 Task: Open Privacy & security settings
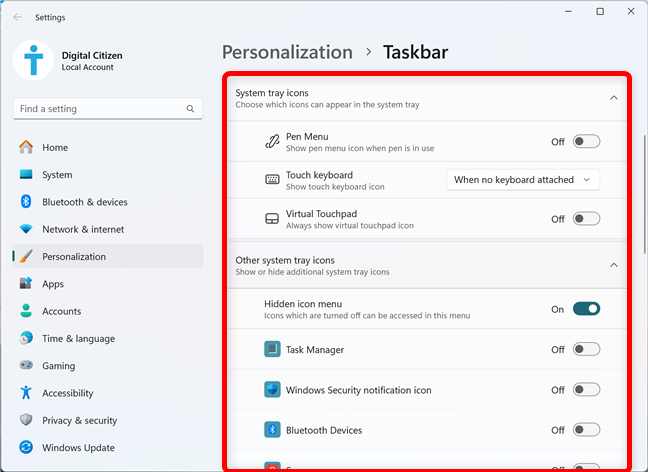click(107, 420)
